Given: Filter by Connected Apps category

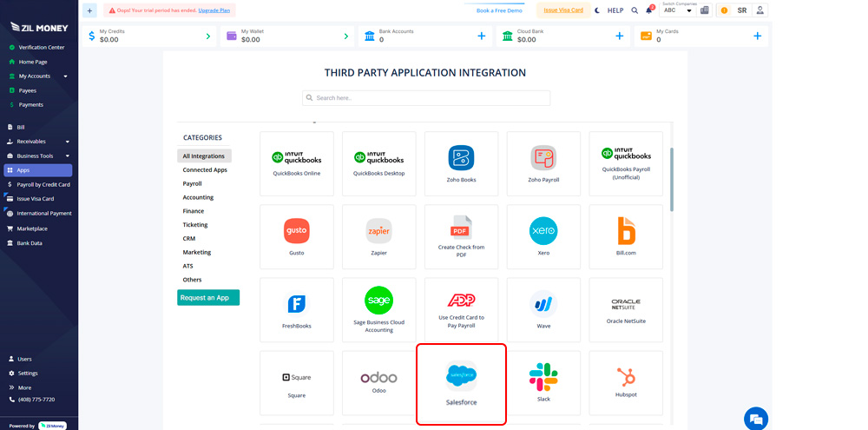Looking at the screenshot, I should (x=205, y=169).
